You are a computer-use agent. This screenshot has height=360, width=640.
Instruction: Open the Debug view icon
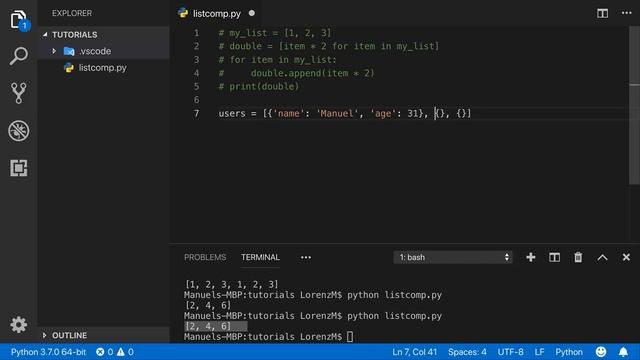coord(19,131)
